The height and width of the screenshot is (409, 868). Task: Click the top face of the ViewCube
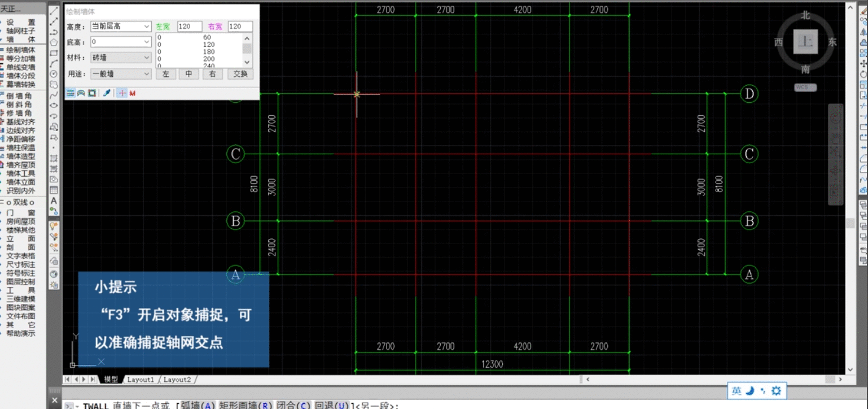(805, 42)
